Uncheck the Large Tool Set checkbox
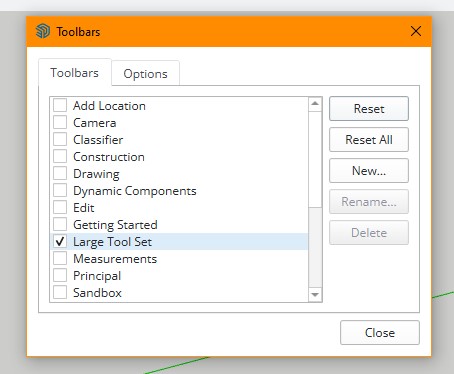This screenshot has width=454, height=374. [60, 241]
